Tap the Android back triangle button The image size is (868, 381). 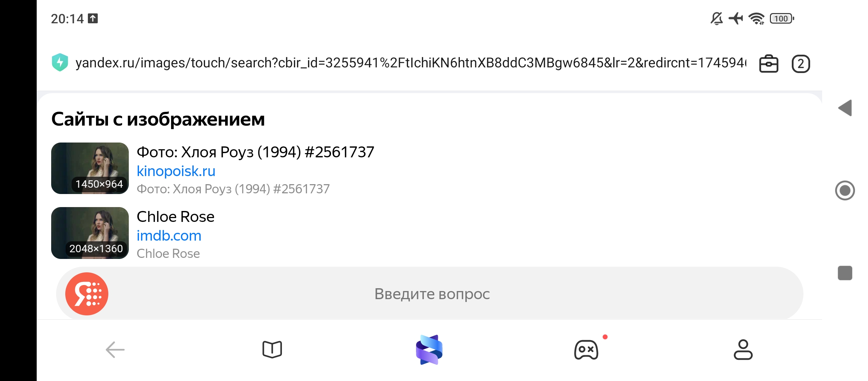coord(845,108)
